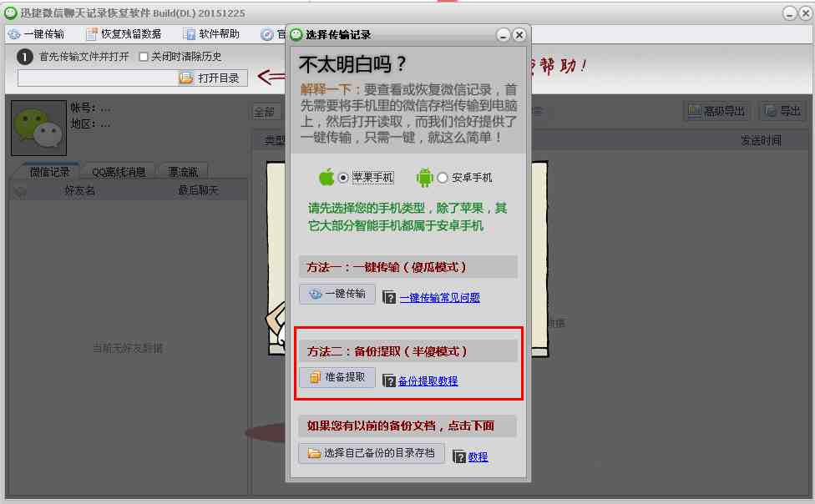Click the main window title bar WeChat icon
Screen dimensions: 815x504
(10, 13)
